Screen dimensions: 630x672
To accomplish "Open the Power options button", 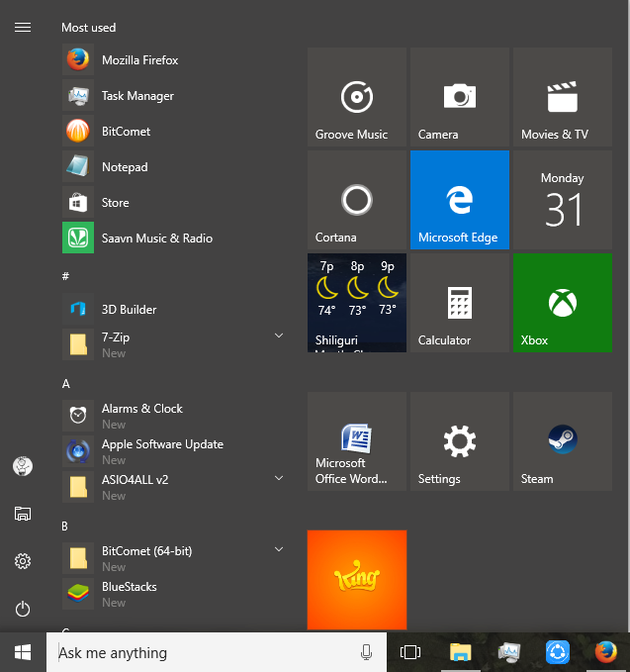I will point(23,609).
